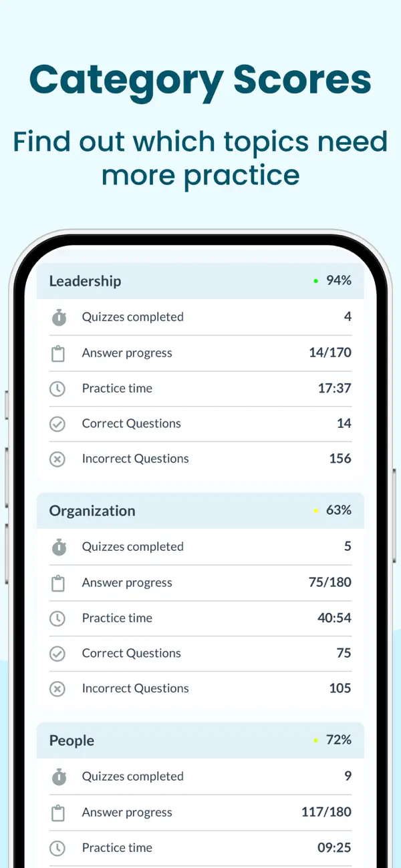Tap the stopwatch icon in Organization section

59,548
